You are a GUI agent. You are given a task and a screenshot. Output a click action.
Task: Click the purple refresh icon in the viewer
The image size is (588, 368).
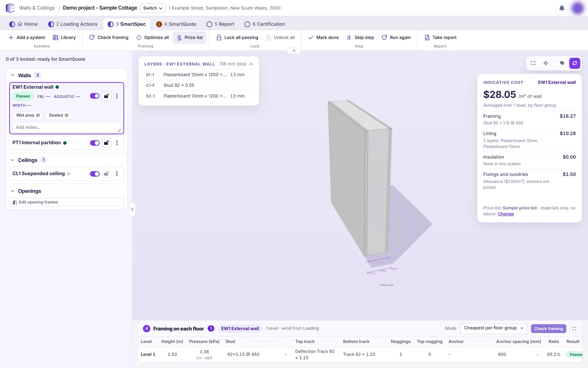point(575,63)
